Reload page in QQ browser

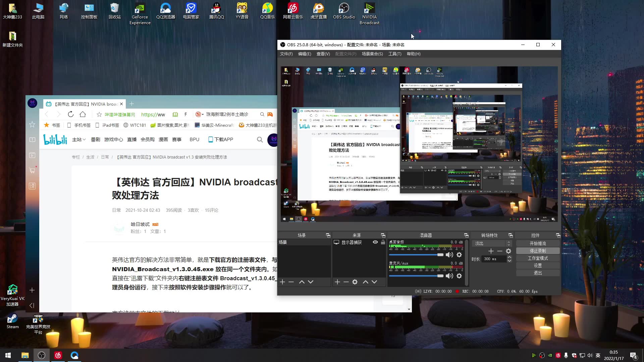[70, 114]
